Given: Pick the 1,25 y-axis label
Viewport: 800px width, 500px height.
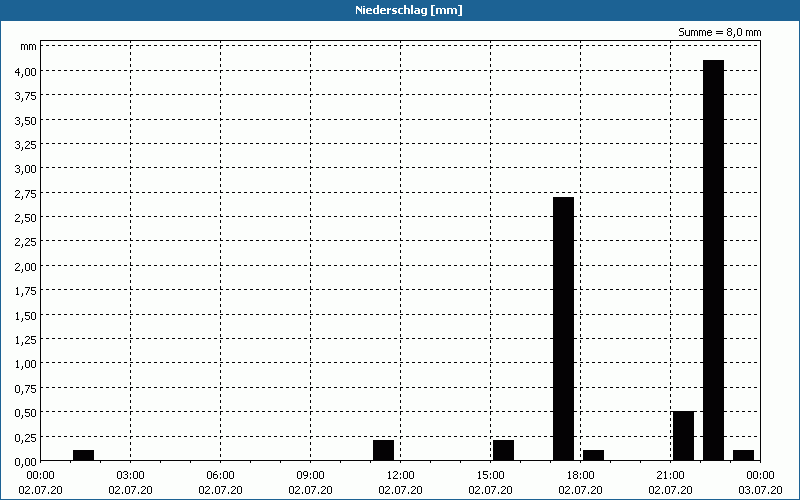Looking at the screenshot, I should pyautogui.click(x=26, y=340).
